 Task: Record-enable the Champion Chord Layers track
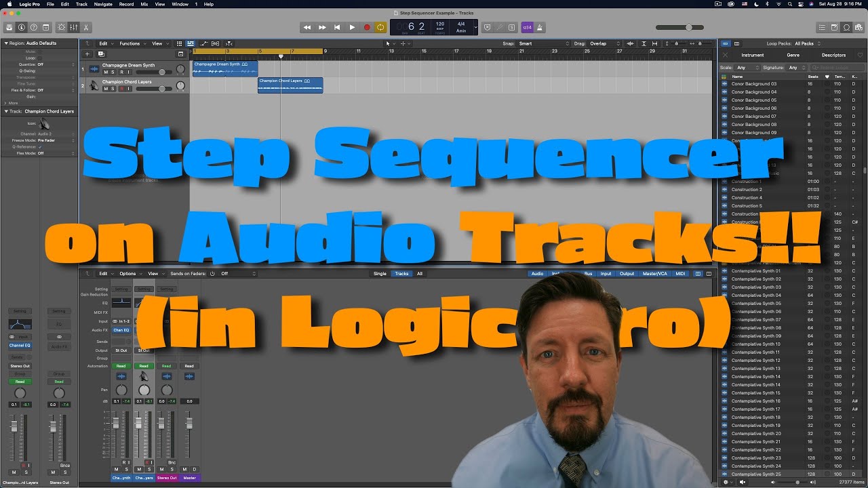click(121, 88)
